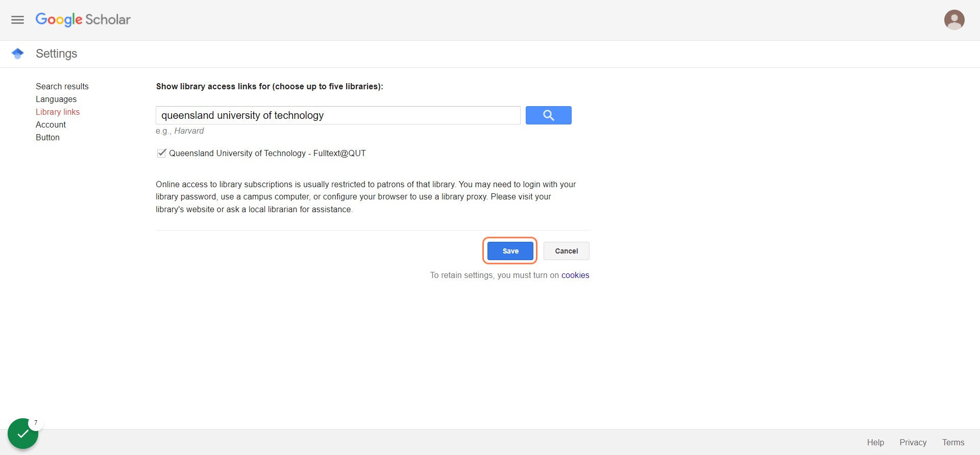Open the Privacy link

[913, 442]
